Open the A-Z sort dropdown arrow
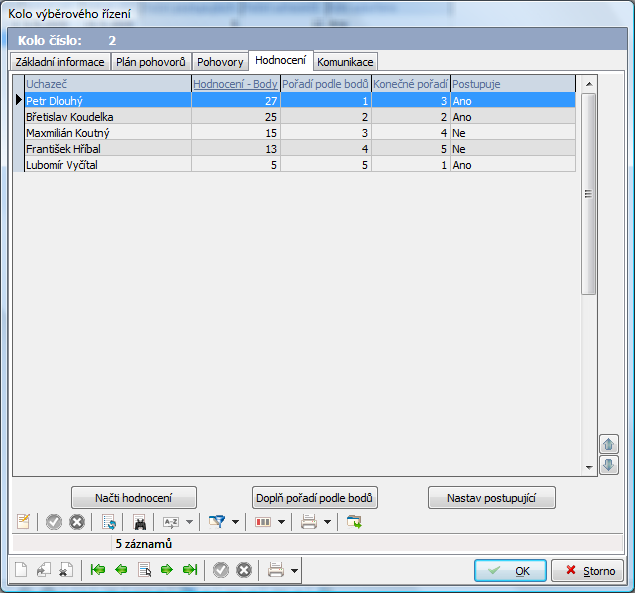The height and width of the screenshot is (593, 635). [x=189, y=522]
